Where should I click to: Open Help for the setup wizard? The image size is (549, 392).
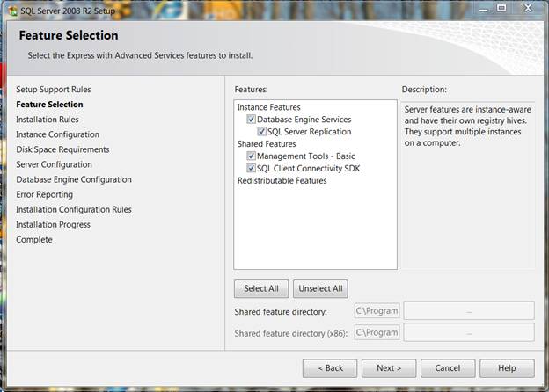click(507, 368)
